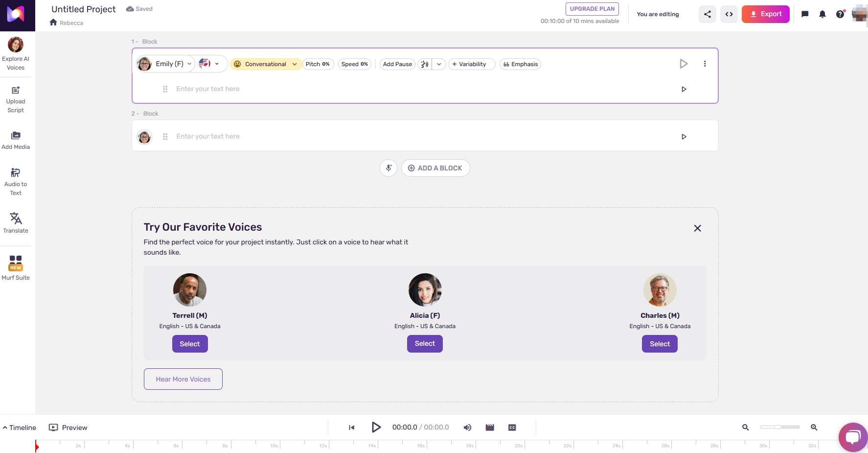868x453 pixels.
Task: Open the Translate tool
Action: pyautogui.click(x=16, y=222)
